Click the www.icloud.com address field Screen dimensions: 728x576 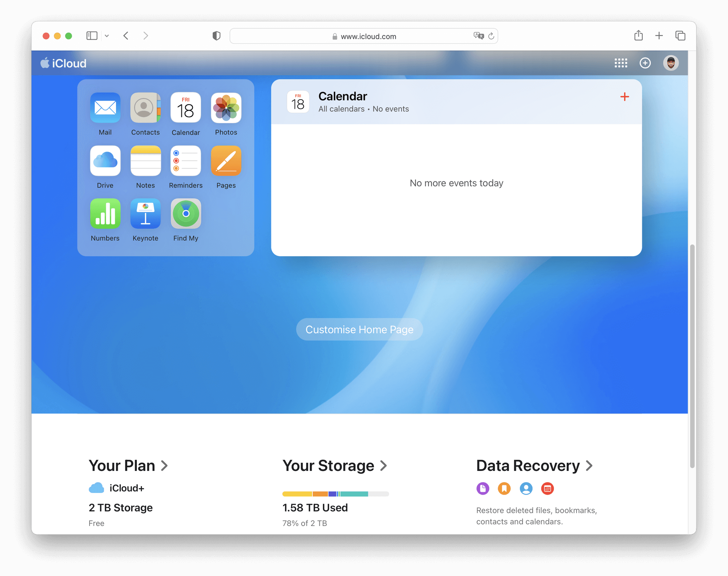pyautogui.click(x=364, y=36)
